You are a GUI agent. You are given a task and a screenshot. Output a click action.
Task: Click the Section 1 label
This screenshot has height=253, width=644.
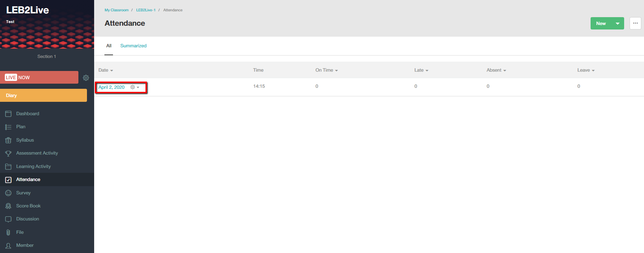tap(47, 57)
